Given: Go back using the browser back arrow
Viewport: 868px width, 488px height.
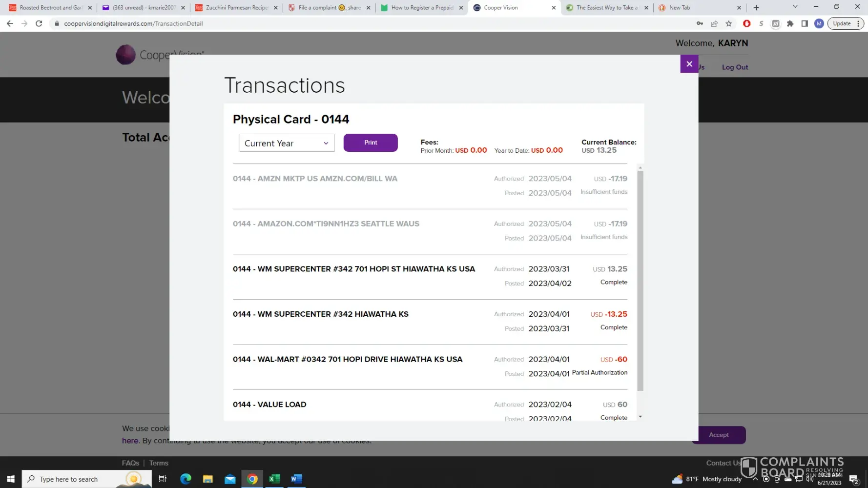Looking at the screenshot, I should pyautogui.click(x=10, y=23).
